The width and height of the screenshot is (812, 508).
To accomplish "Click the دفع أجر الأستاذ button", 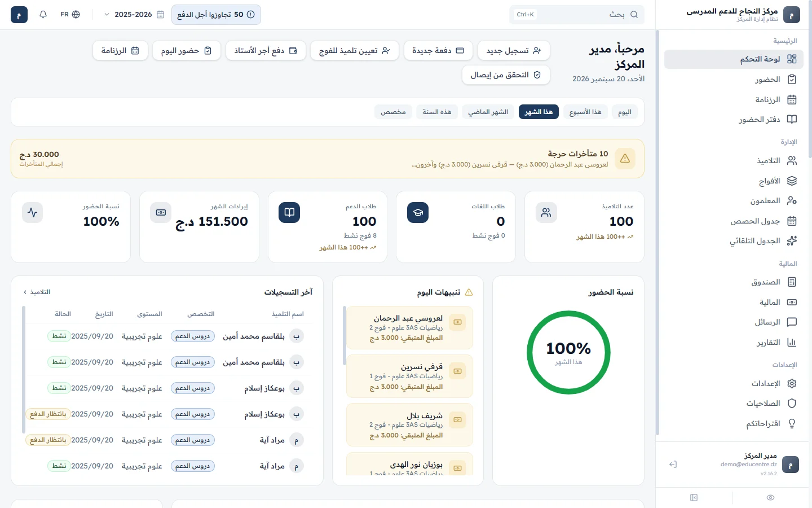I will pos(266,51).
